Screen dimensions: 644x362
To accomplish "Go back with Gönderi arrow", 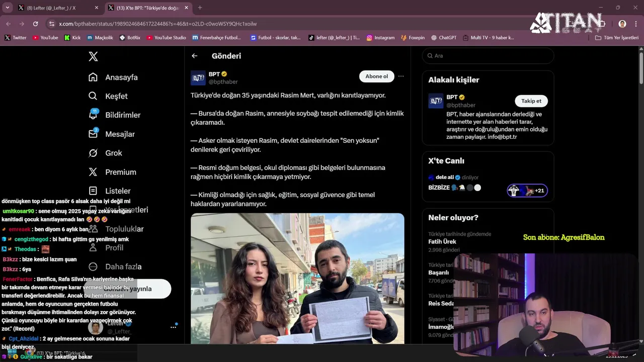I will (195, 56).
